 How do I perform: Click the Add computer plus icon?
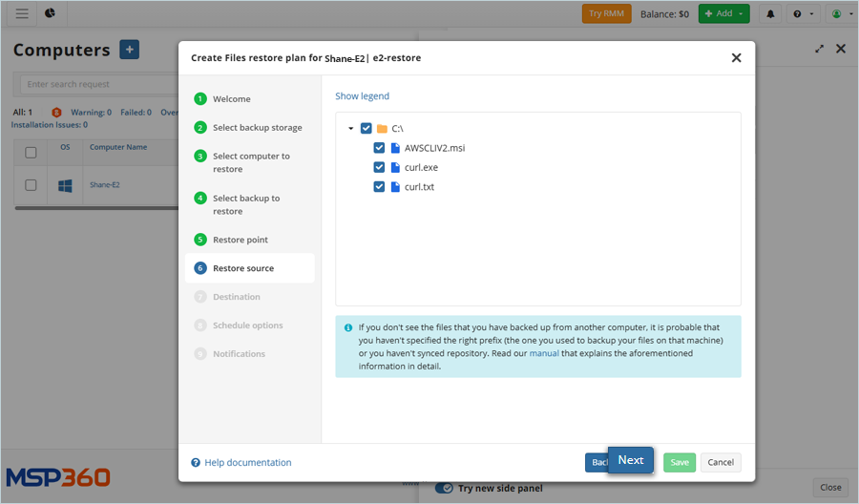coord(129,51)
